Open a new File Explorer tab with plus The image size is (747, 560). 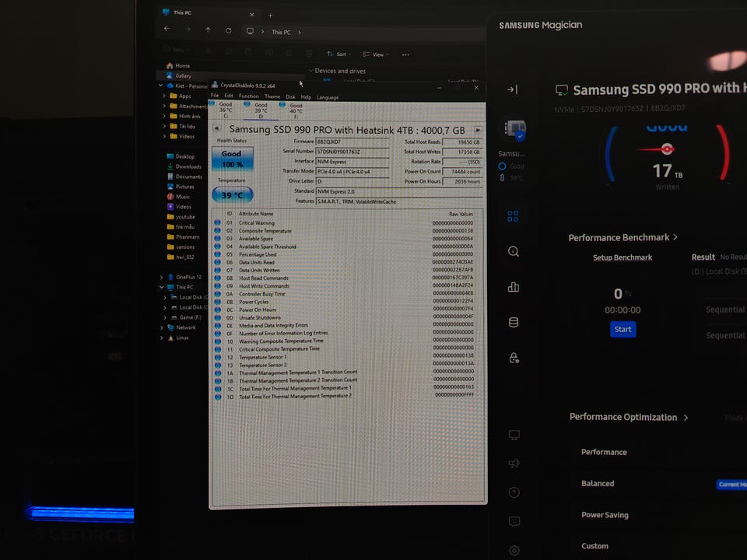[x=270, y=16]
